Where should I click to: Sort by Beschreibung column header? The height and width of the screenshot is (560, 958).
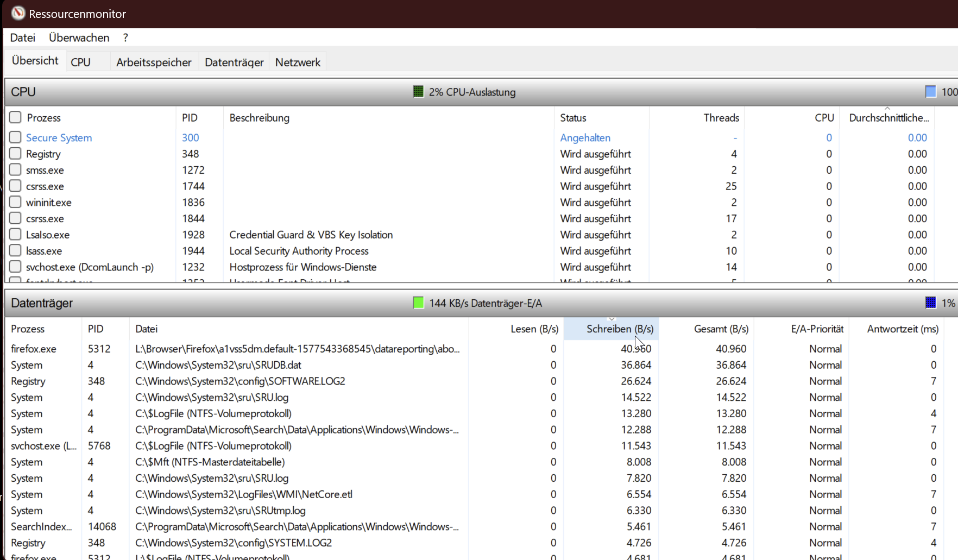coord(260,117)
